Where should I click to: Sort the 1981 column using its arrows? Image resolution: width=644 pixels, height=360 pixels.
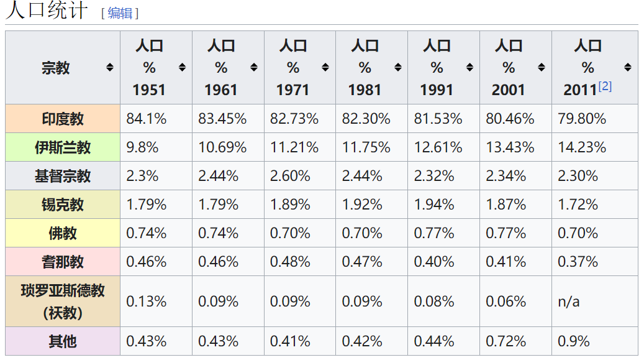[397, 67]
